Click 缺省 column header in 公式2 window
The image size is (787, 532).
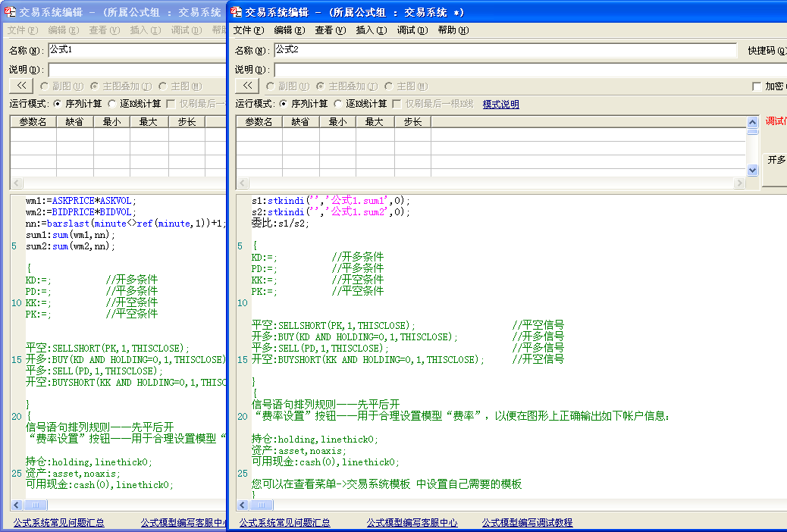tap(301, 122)
